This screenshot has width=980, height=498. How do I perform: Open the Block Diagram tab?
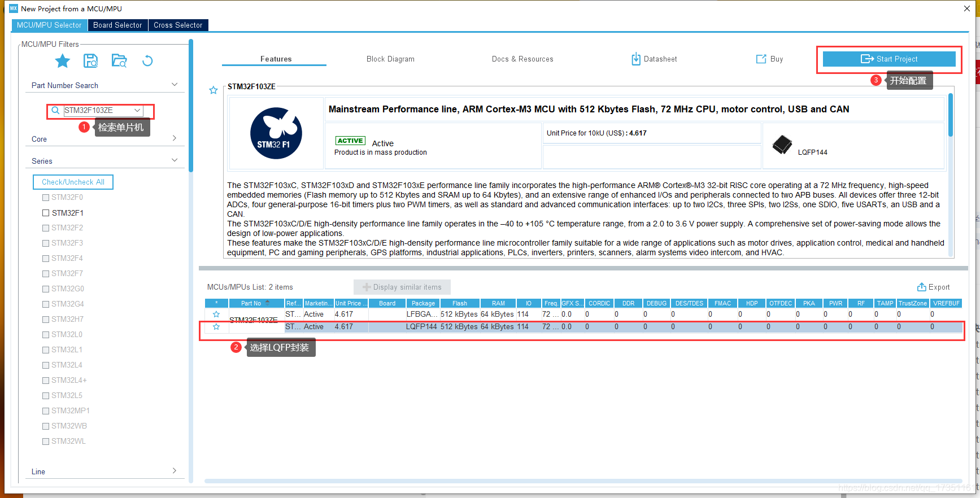[x=390, y=59]
